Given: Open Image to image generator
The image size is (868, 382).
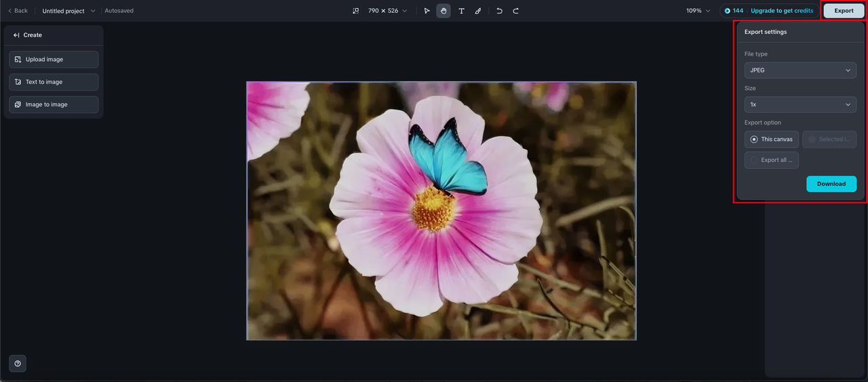Looking at the screenshot, I should click(54, 105).
